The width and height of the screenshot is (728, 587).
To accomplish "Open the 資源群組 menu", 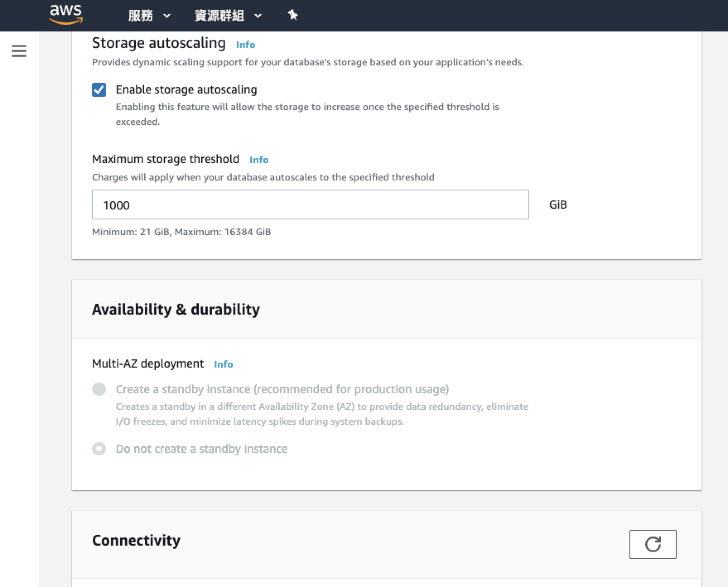I will tap(219, 16).
